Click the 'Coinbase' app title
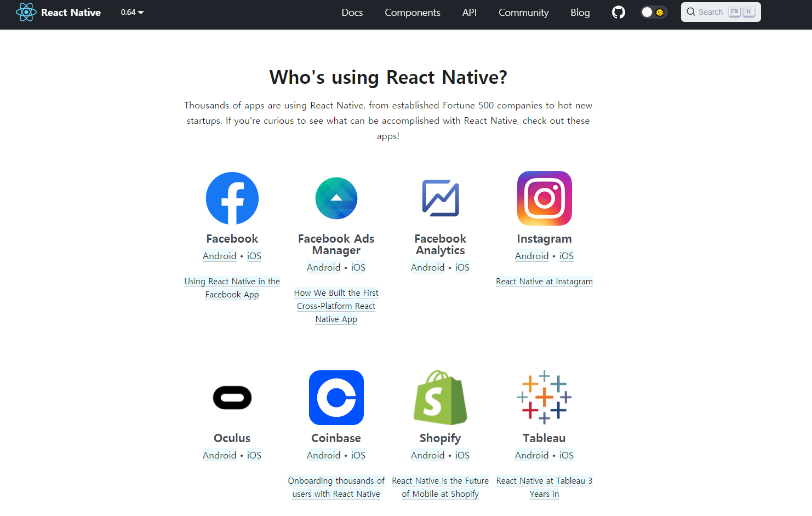Viewport: 812px width, 516px height. tap(336, 438)
